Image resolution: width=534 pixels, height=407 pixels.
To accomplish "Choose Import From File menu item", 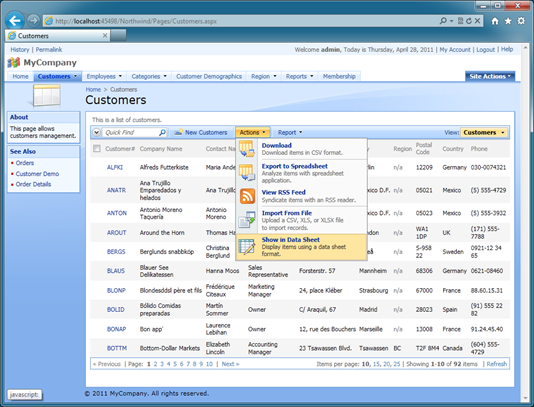I will (x=302, y=220).
